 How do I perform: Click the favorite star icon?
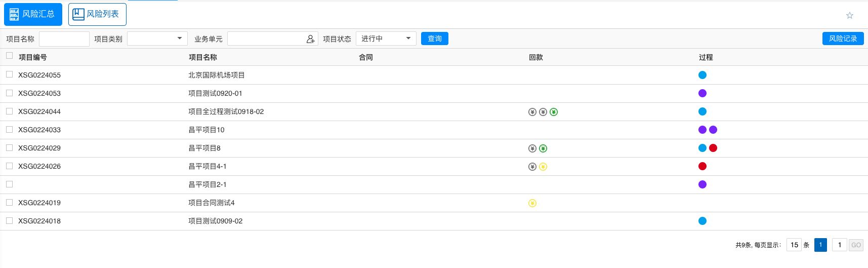(x=850, y=16)
